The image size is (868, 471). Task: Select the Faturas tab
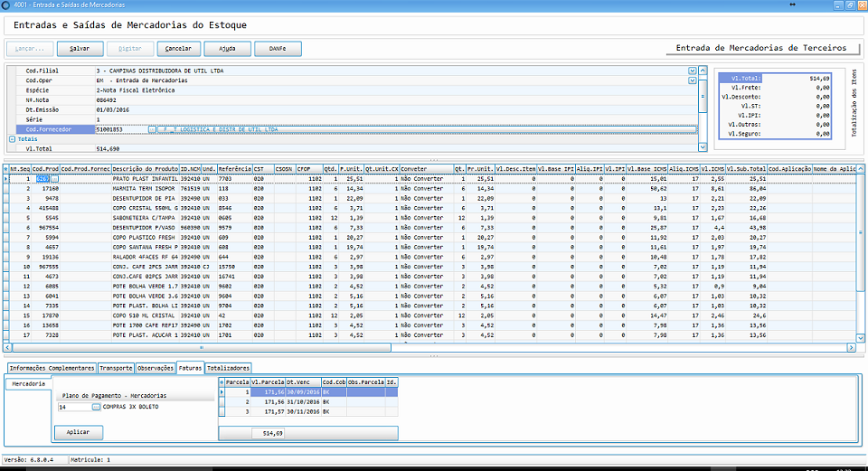[190, 368]
